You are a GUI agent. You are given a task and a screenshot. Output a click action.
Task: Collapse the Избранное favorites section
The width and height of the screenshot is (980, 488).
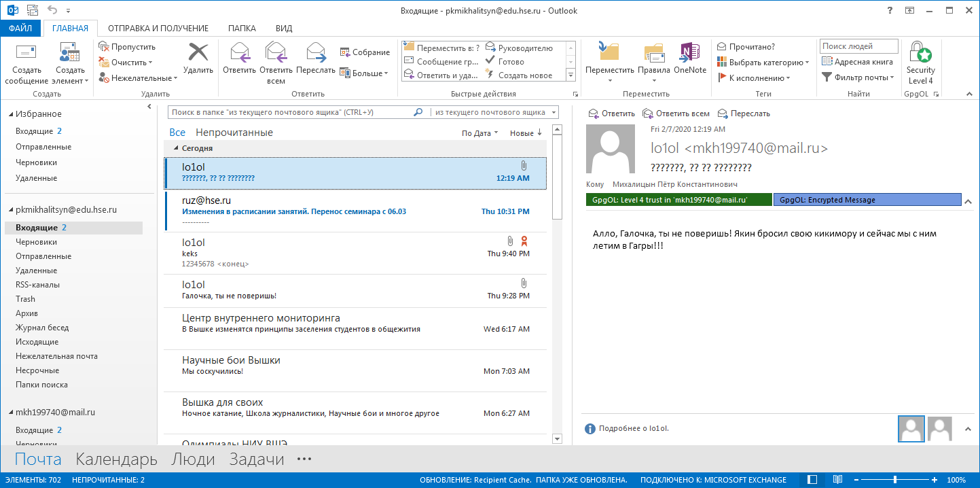point(10,114)
